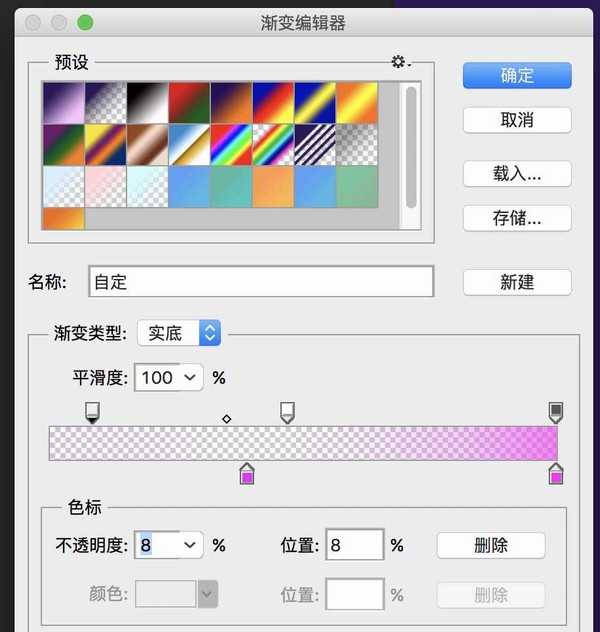Click the 载入... button

click(517, 173)
